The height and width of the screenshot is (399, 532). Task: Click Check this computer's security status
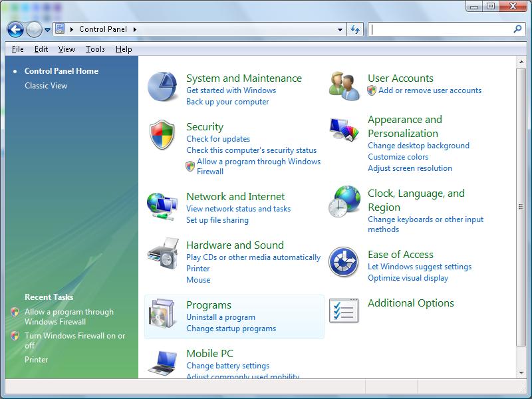click(251, 150)
